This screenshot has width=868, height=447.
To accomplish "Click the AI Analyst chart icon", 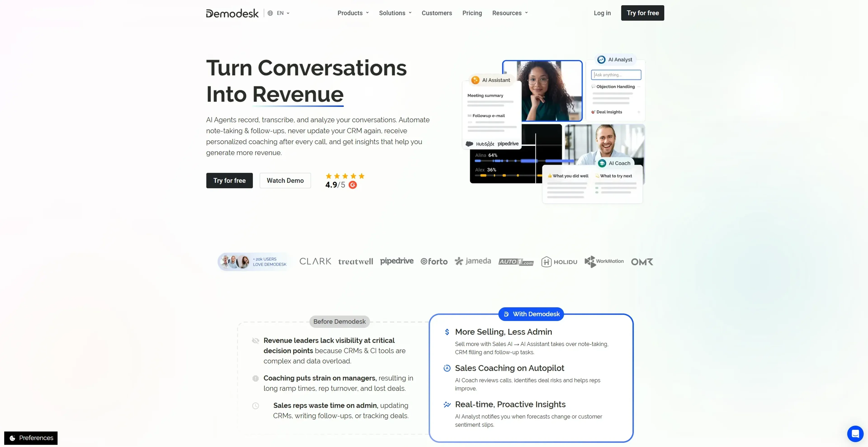I will 601,60.
